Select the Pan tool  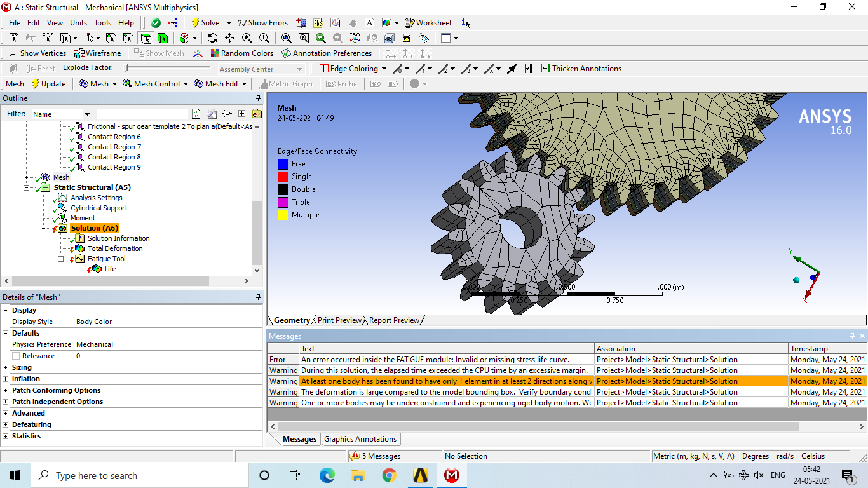(229, 38)
